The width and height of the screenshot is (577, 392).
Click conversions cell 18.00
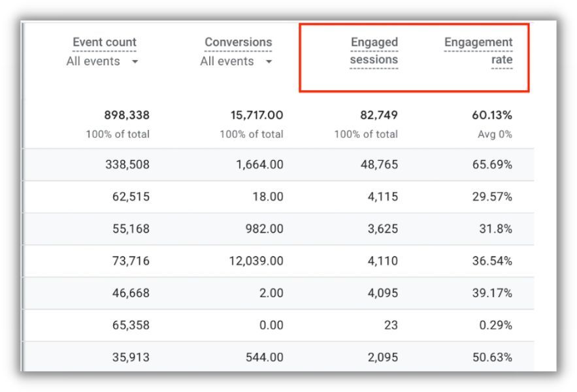coord(268,197)
